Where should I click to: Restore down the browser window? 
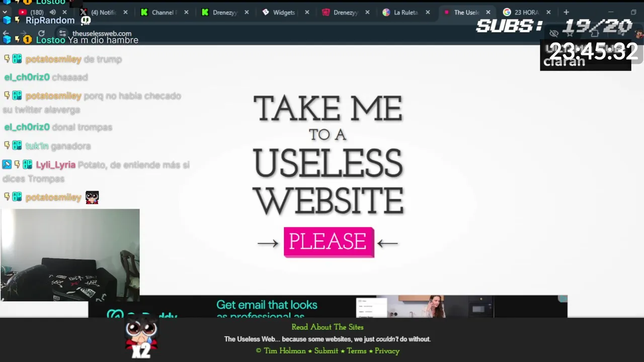(x=633, y=12)
